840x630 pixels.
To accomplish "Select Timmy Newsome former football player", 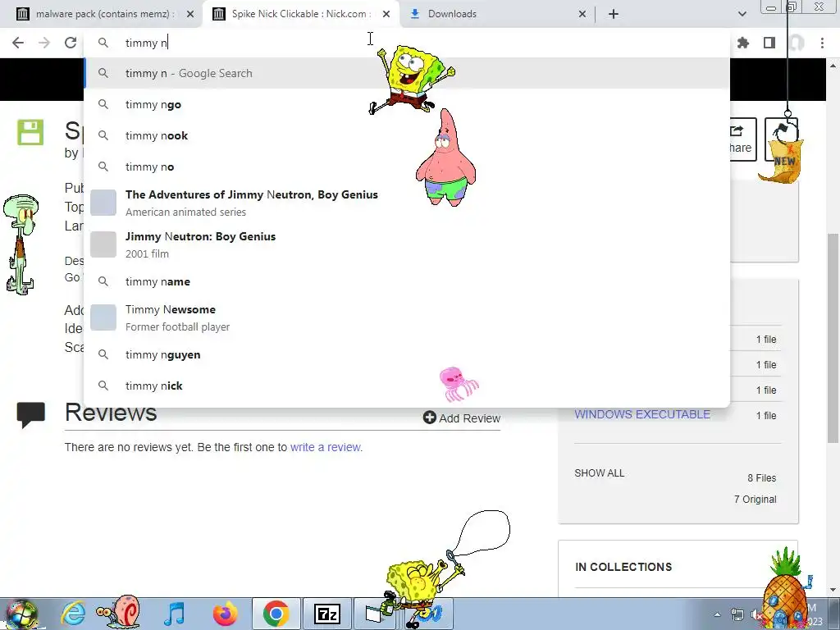I will pos(407,317).
